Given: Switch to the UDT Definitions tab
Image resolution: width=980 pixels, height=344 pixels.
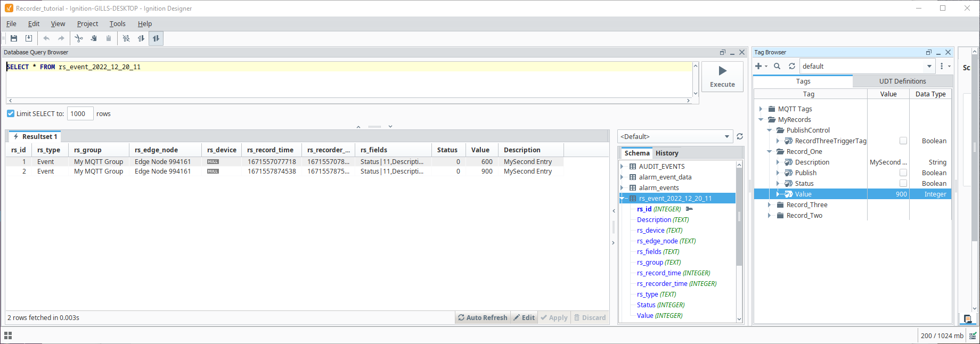Looking at the screenshot, I should point(902,81).
